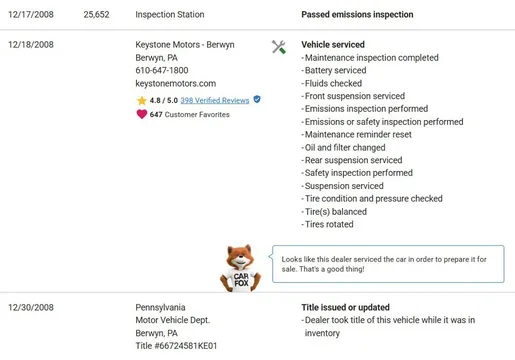Click the keystonemotors.com website text
The height and width of the screenshot is (360, 515).
point(176,83)
